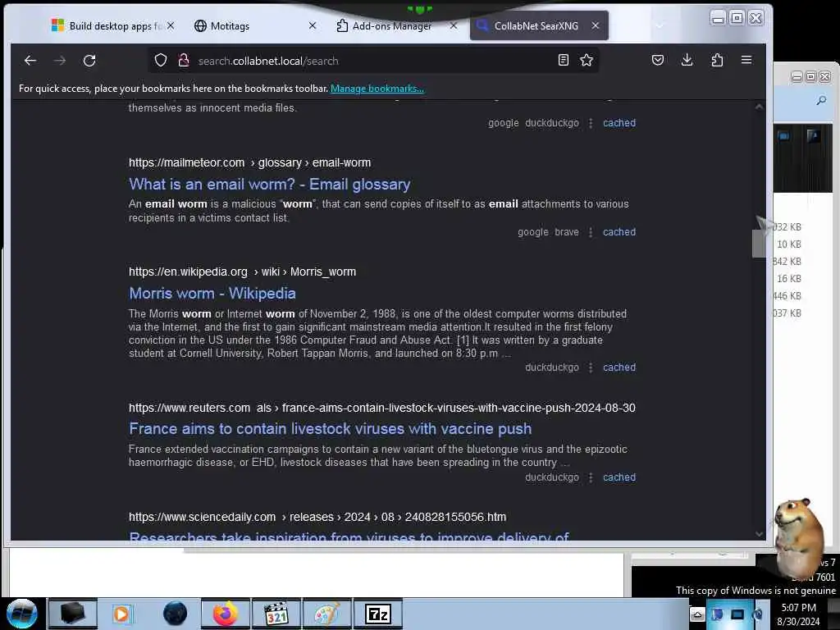Screen dimensions: 840x630
Task: Open the list all tabs dropdown arrow
Action: [x=660, y=25]
